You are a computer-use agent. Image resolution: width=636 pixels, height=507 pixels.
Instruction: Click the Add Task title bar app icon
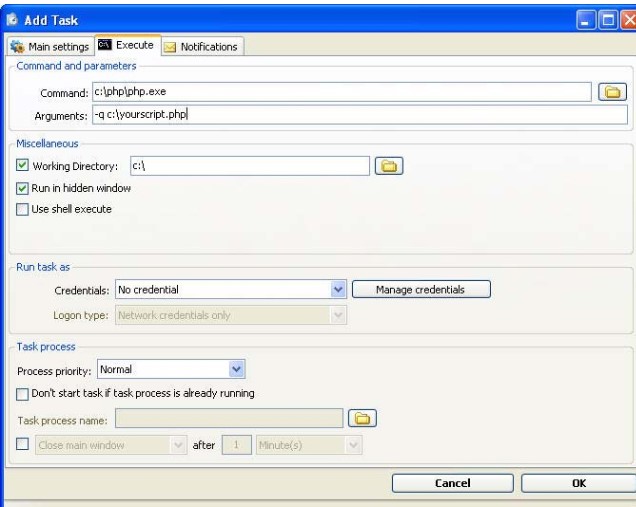point(12,19)
